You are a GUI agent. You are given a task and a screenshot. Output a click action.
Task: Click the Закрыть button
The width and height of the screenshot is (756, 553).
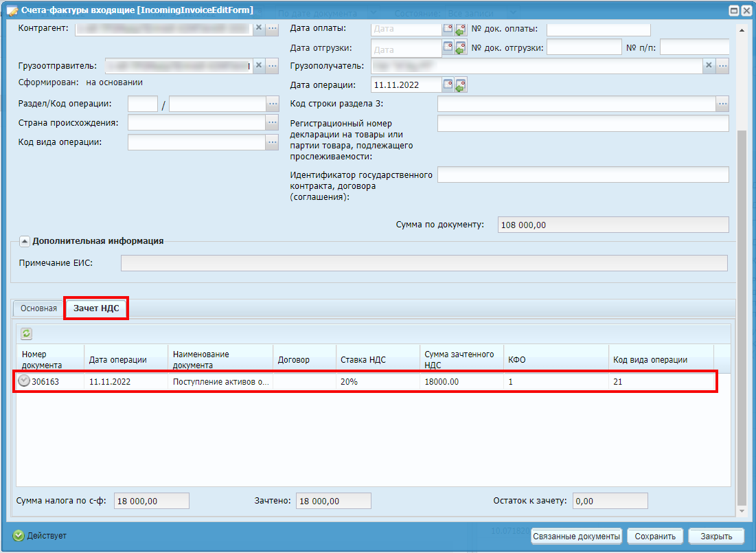[712, 537]
